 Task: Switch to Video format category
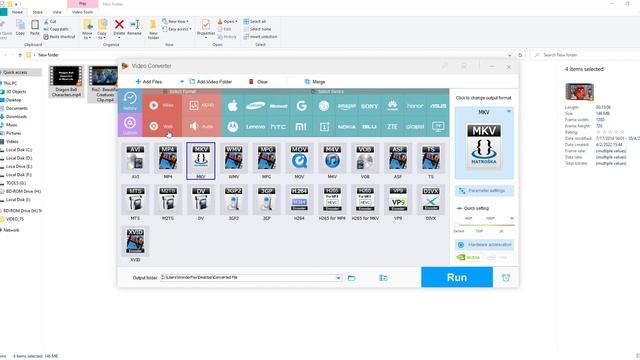pos(162,105)
